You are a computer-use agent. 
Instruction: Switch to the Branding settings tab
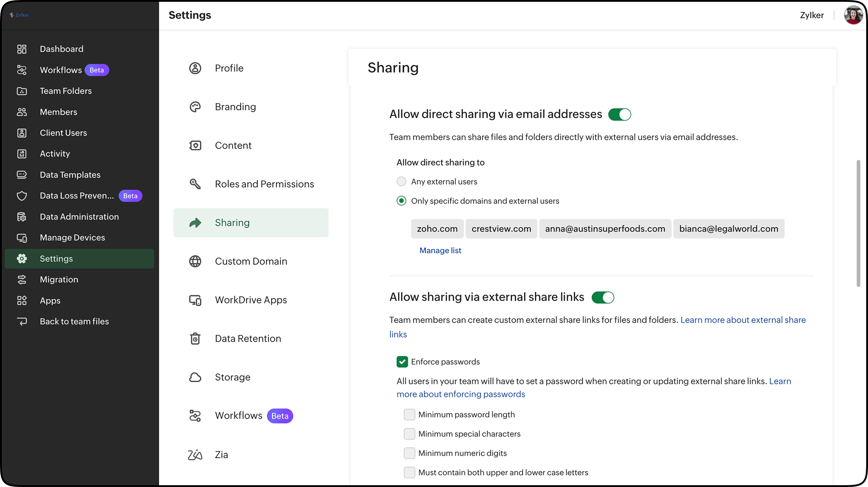click(x=235, y=107)
